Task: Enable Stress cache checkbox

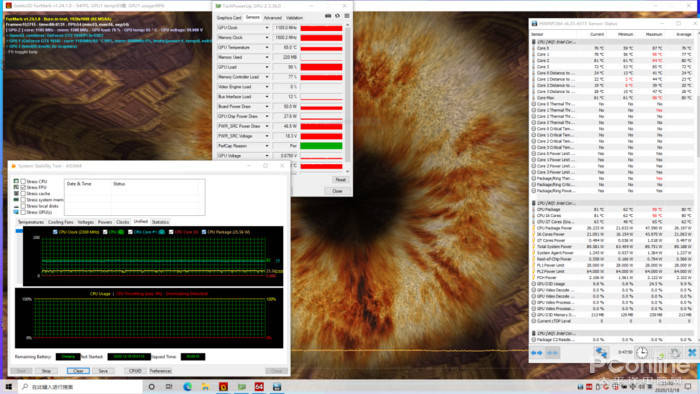Action: click(x=23, y=194)
